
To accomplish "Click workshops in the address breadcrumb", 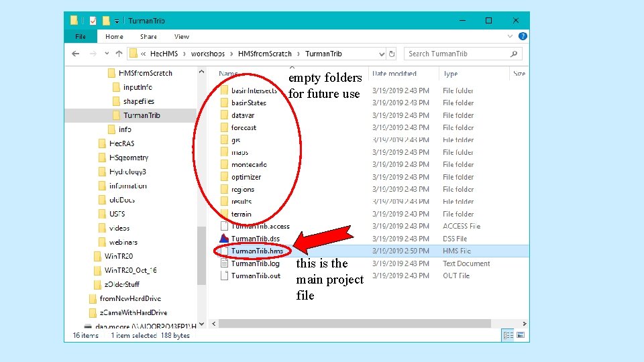I will [208, 54].
